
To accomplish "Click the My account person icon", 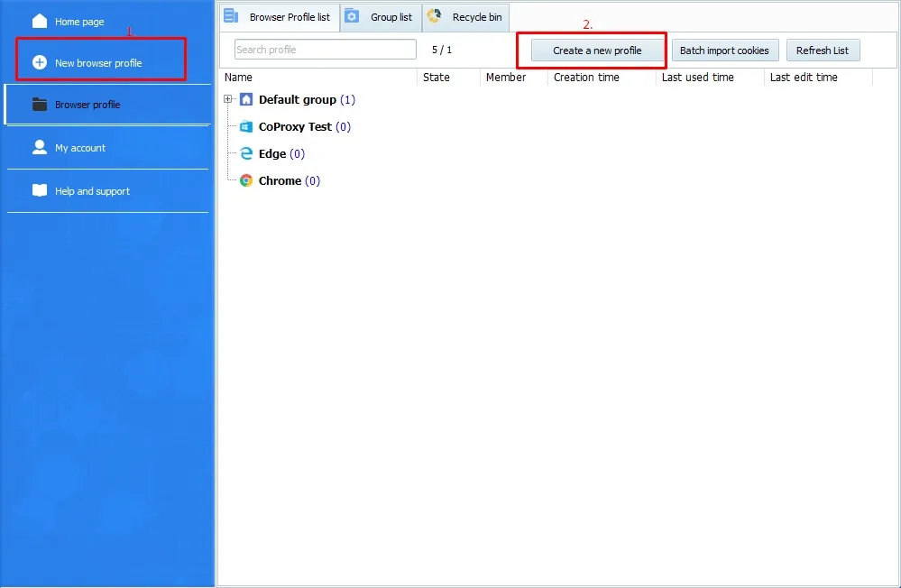I will click(x=40, y=147).
